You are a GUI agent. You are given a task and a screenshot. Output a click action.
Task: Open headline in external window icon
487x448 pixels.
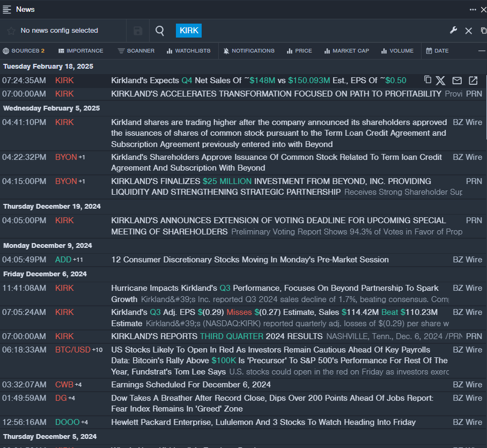pos(473,80)
